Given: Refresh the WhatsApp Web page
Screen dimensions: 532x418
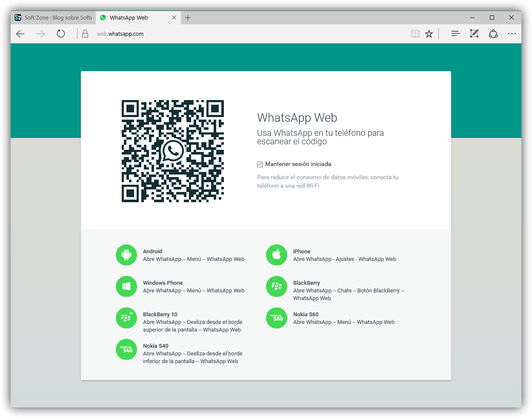Looking at the screenshot, I should pos(61,34).
